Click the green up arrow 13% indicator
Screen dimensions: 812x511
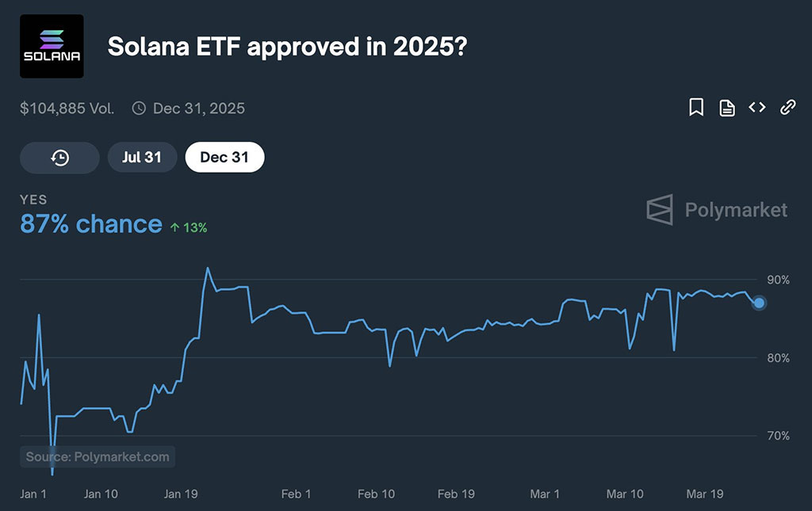(x=189, y=227)
